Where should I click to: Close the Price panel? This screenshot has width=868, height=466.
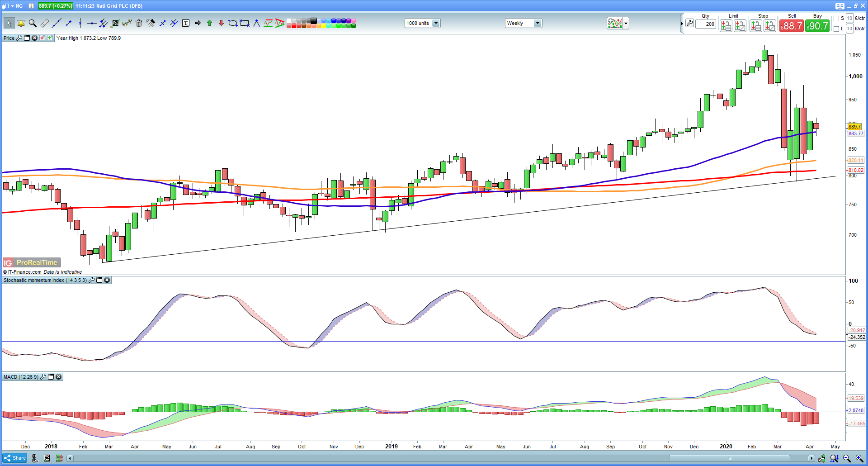click(34, 38)
